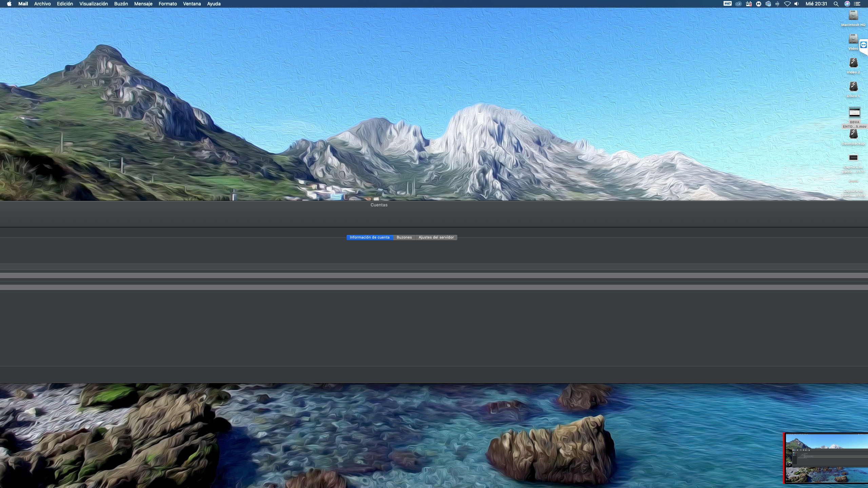Open the Notification Center list icon
Image resolution: width=868 pixels, height=488 pixels.
857,4
